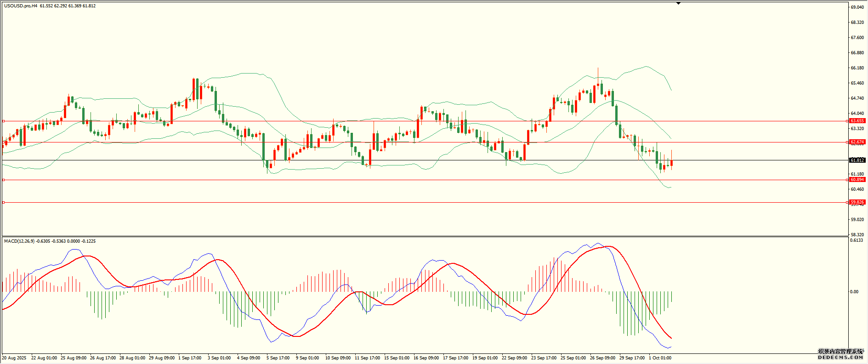Click the 69.040 price scale label
The height and width of the screenshot is (364, 868).
tap(857, 7)
